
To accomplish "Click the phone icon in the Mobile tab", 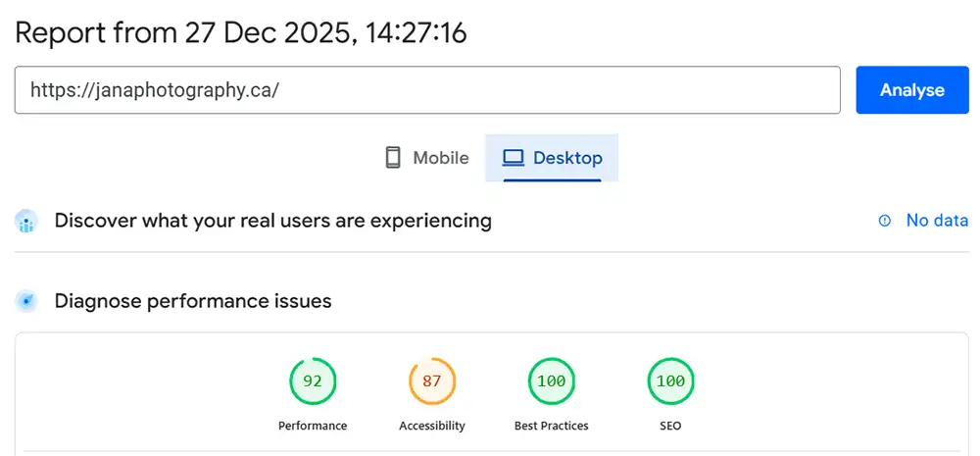I will [393, 158].
